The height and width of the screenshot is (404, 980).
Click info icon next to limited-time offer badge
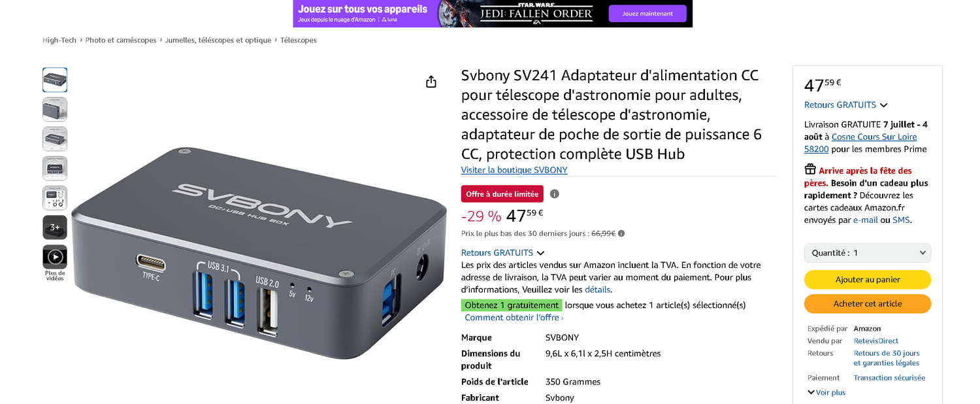(555, 194)
